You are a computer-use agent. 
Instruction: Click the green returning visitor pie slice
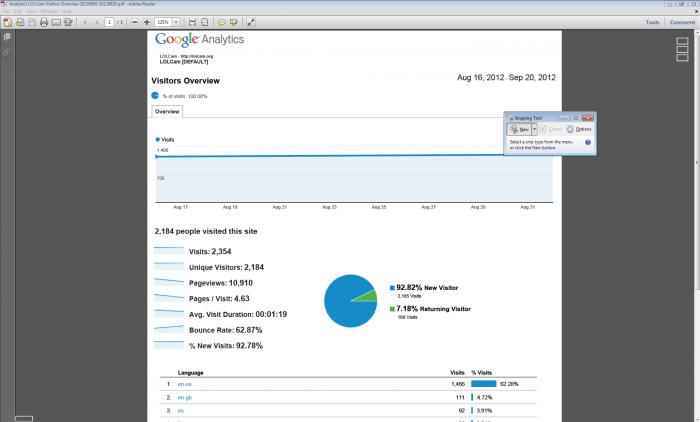[369, 297]
